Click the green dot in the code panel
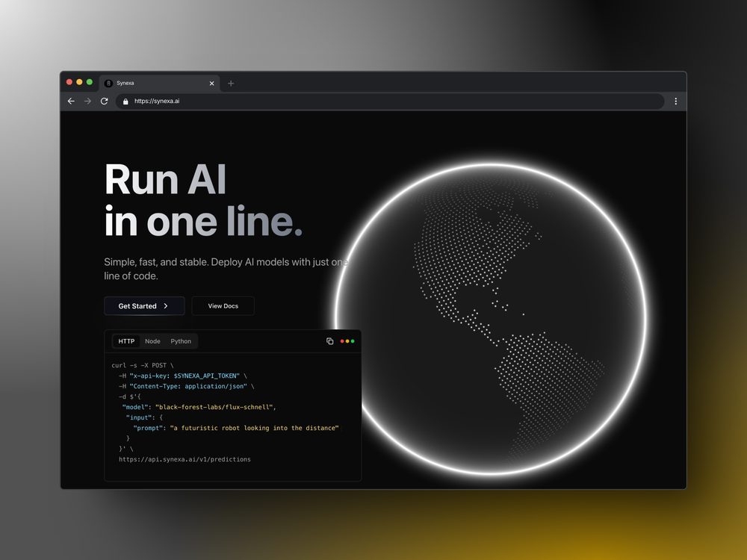 353,340
